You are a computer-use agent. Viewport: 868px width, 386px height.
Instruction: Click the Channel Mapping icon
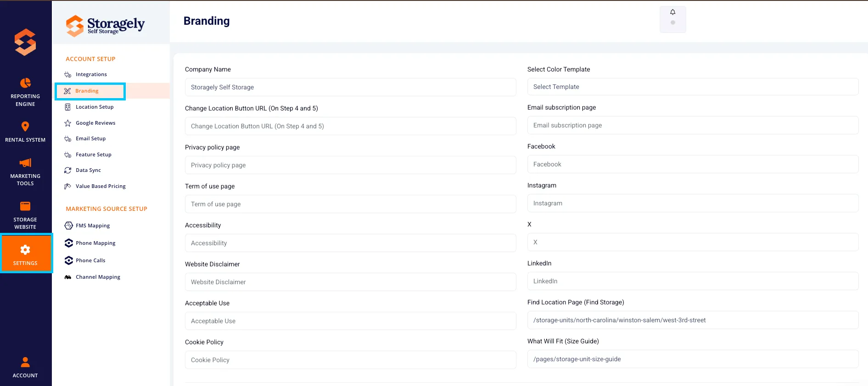pos(68,277)
